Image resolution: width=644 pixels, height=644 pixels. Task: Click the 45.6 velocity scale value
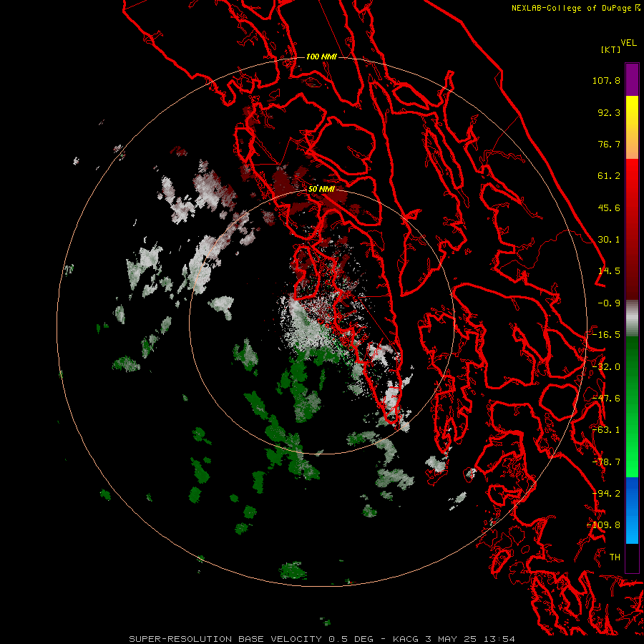tap(609, 208)
